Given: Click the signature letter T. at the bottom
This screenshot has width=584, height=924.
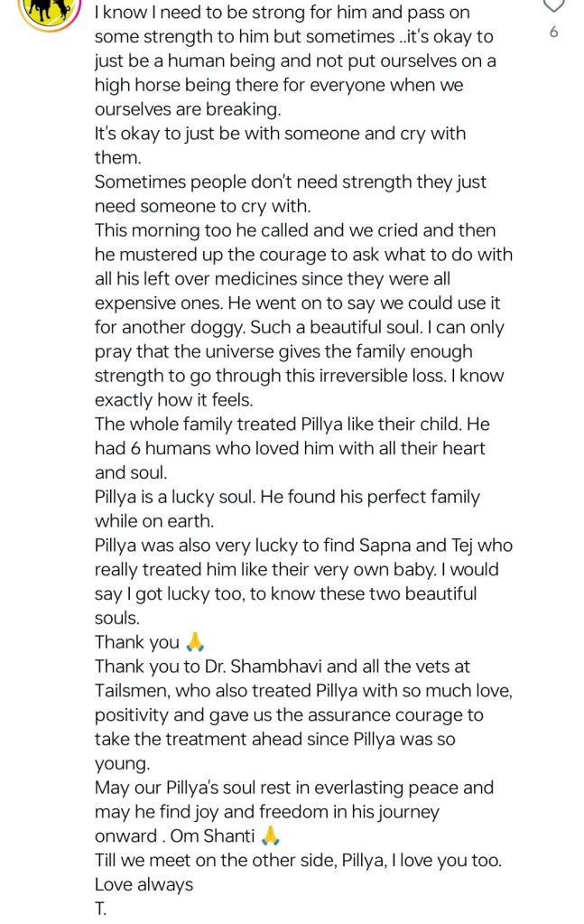Looking at the screenshot, I should point(100,909).
